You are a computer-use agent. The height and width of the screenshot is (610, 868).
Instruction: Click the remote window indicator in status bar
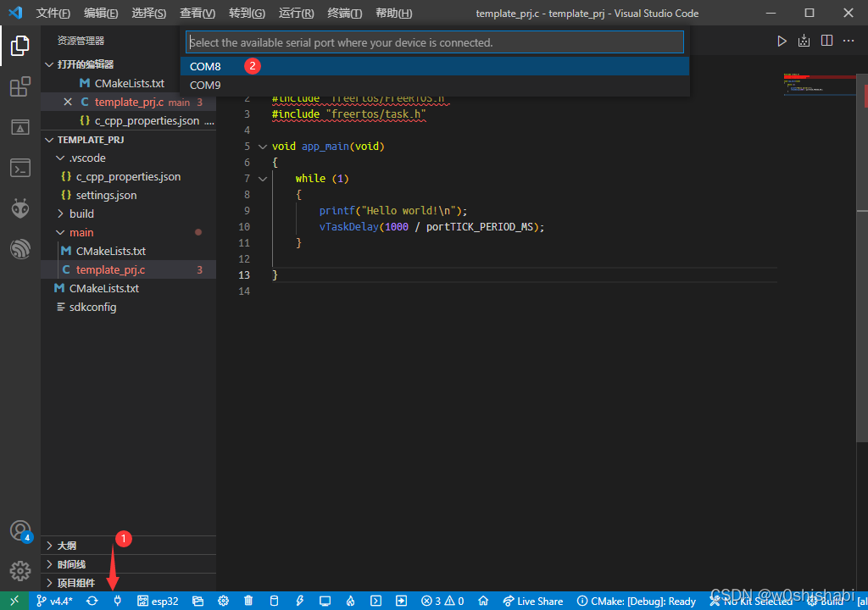(14, 601)
